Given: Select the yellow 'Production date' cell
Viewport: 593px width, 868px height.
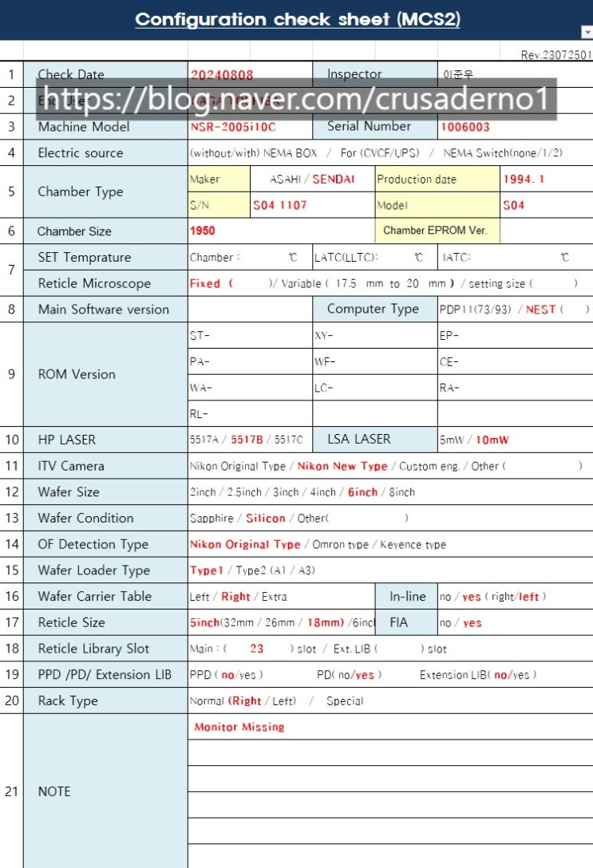Looking at the screenshot, I should pos(437,179).
